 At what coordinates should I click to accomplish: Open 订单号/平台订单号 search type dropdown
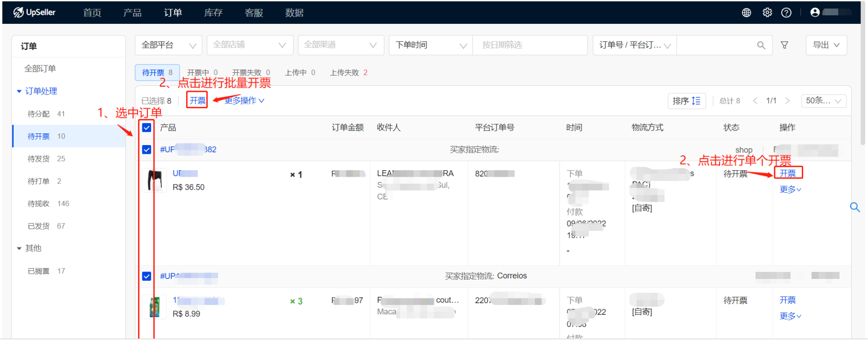coord(635,45)
